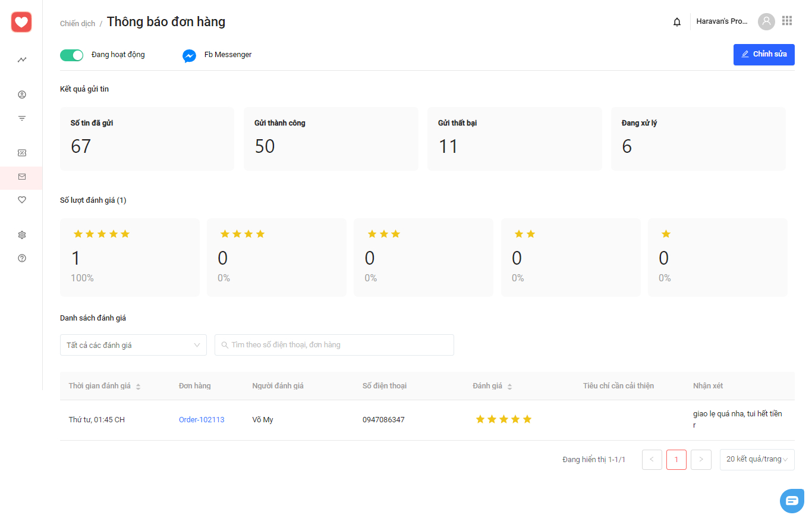Click the comment giao lẹ quá nha
The image size is (812, 521).
(737, 419)
